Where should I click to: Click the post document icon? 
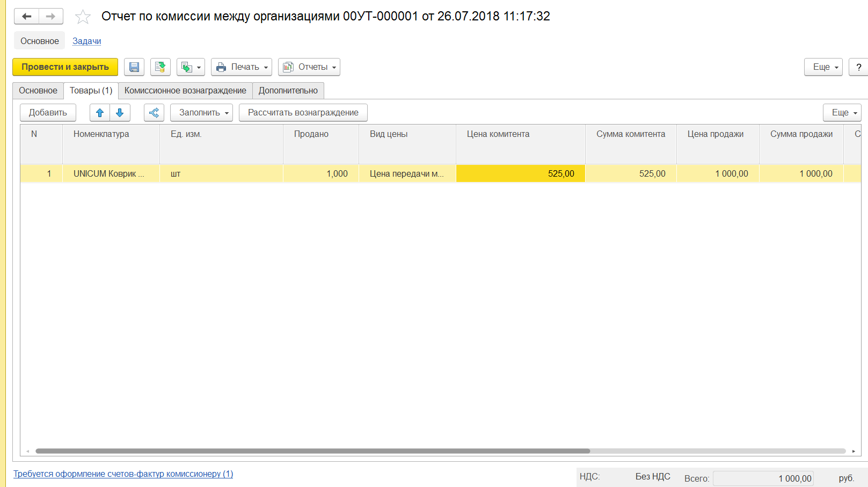[160, 67]
